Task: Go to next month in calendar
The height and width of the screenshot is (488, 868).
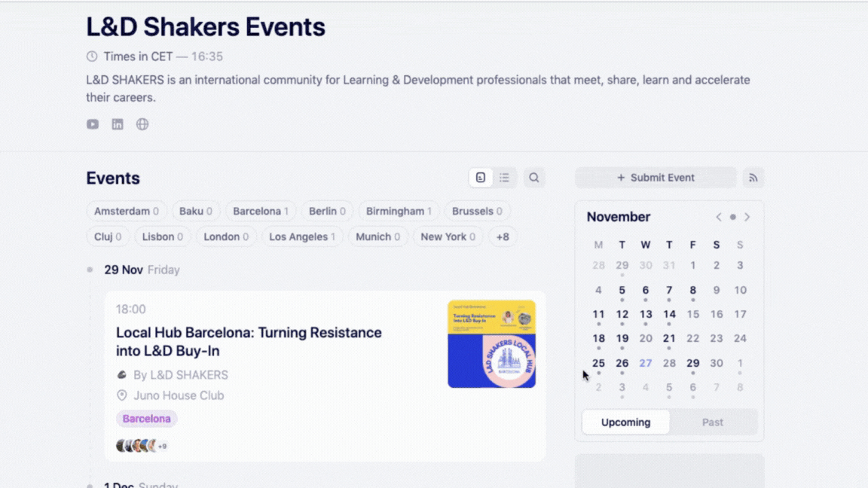Action: (747, 217)
